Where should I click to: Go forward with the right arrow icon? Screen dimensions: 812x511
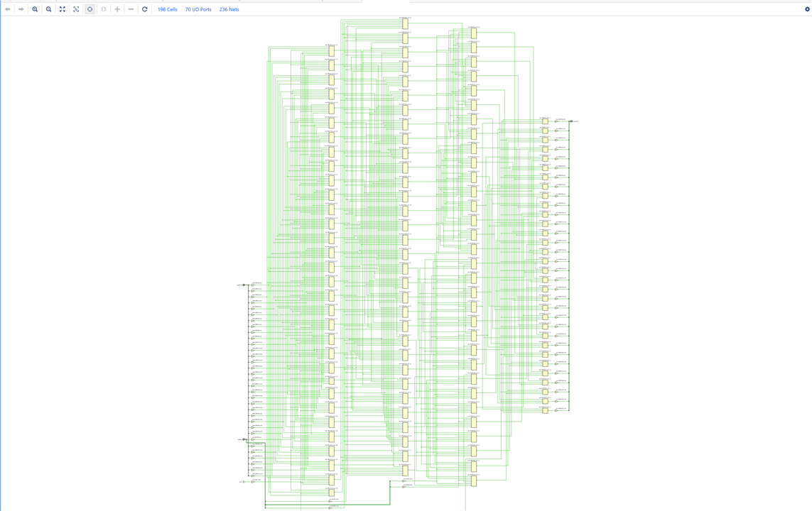tap(21, 9)
